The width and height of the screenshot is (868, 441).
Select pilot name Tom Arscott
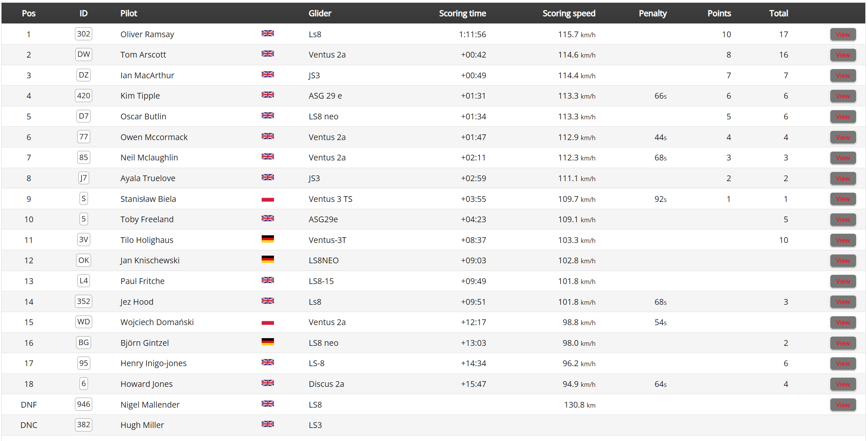tap(143, 55)
